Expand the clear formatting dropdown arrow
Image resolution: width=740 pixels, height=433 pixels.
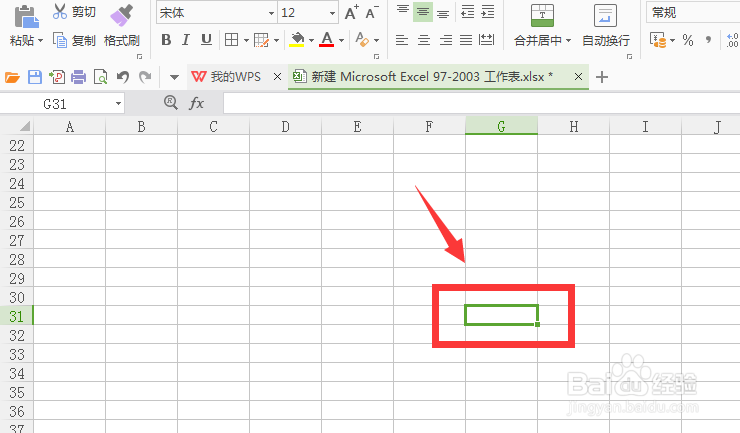coord(377,41)
